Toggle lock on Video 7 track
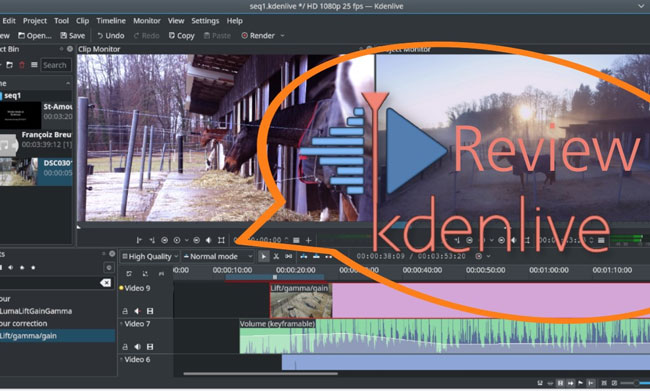 (x=125, y=347)
